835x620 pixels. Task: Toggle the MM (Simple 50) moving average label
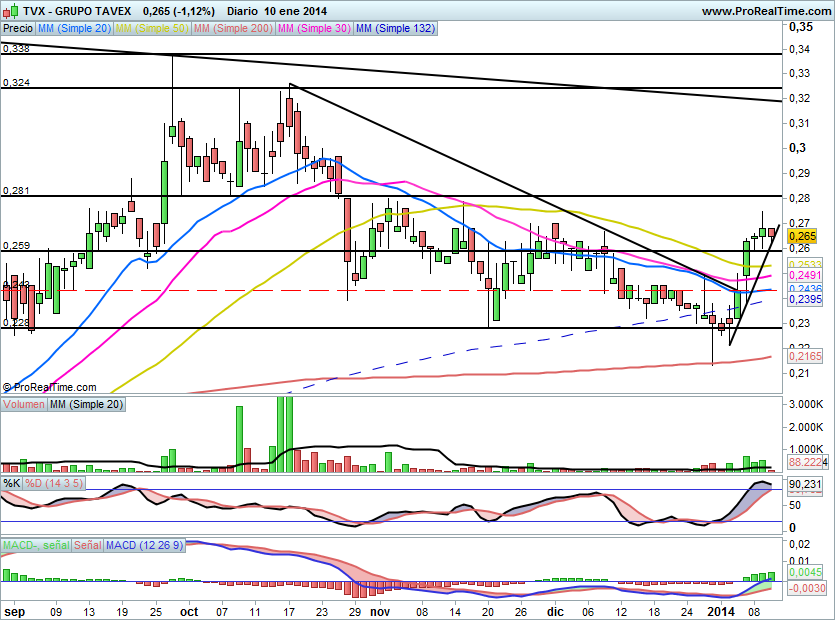point(152,29)
